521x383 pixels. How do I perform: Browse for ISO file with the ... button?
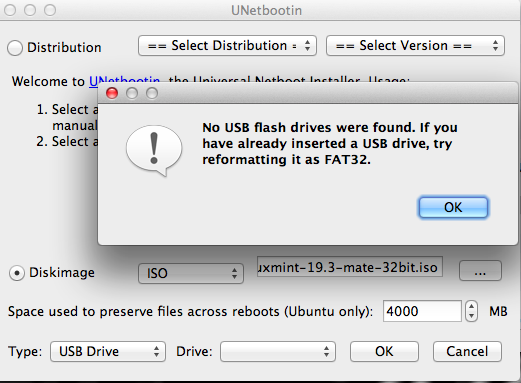[x=480, y=271]
